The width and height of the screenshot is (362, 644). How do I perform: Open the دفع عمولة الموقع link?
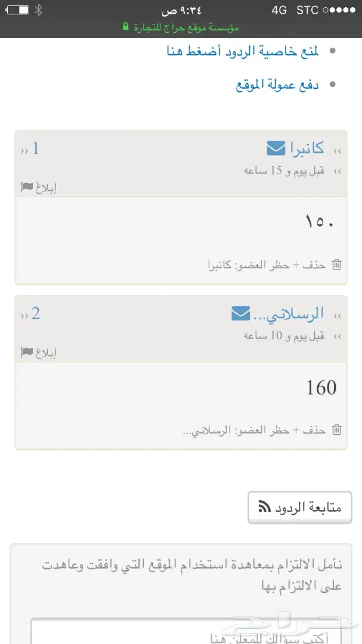[x=278, y=84]
